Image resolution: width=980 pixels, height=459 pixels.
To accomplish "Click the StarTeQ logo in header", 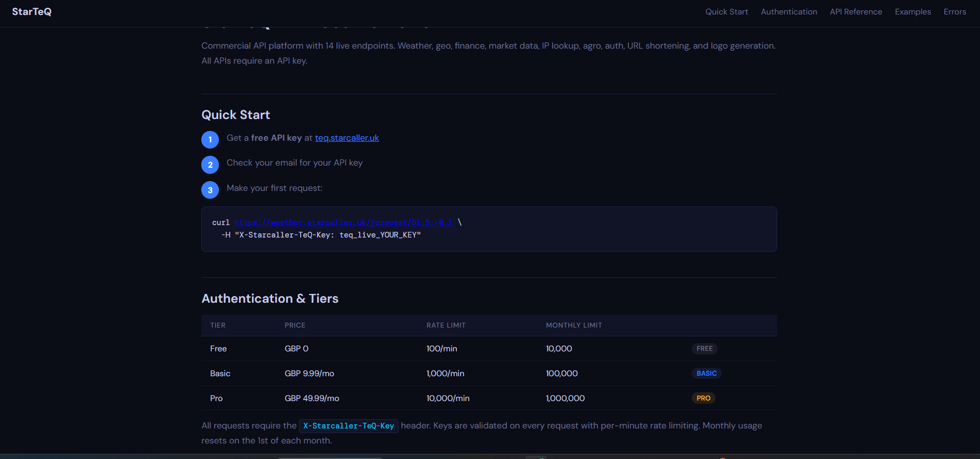I will pos(32,11).
